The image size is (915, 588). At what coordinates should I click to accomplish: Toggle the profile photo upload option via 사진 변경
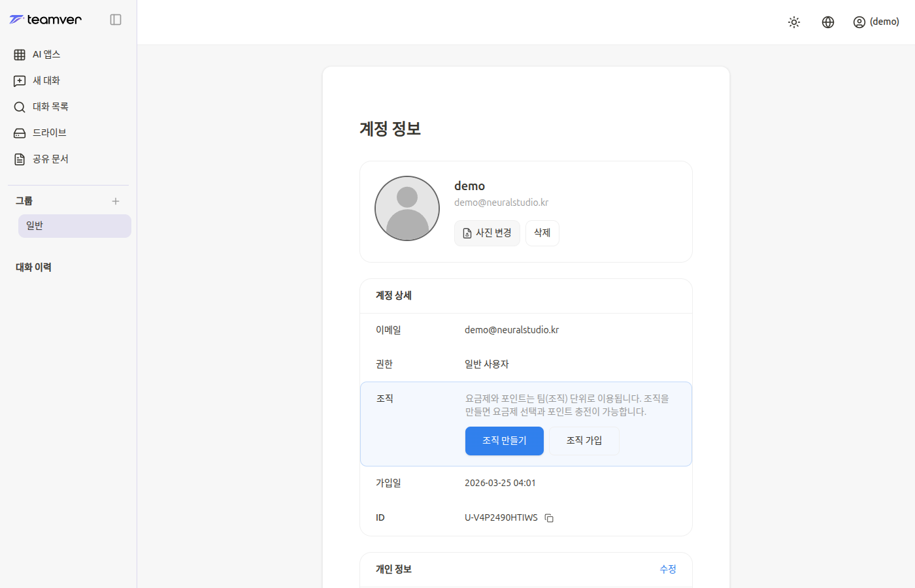[487, 233]
